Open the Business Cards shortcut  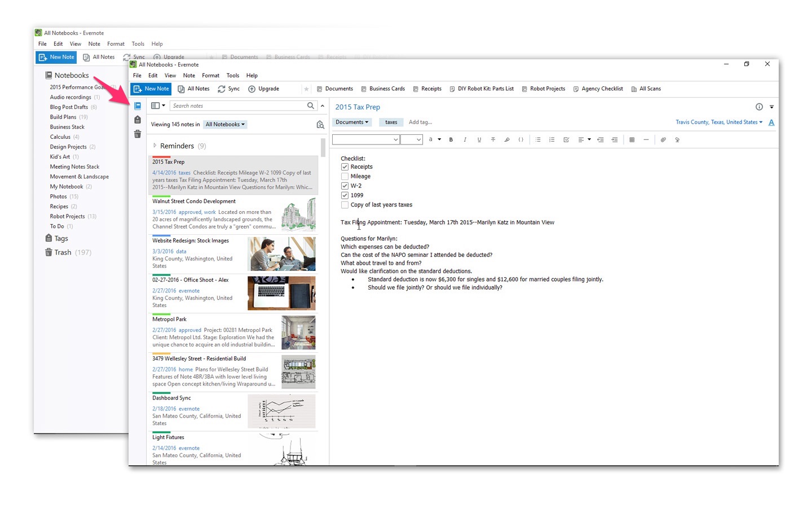[x=383, y=89]
